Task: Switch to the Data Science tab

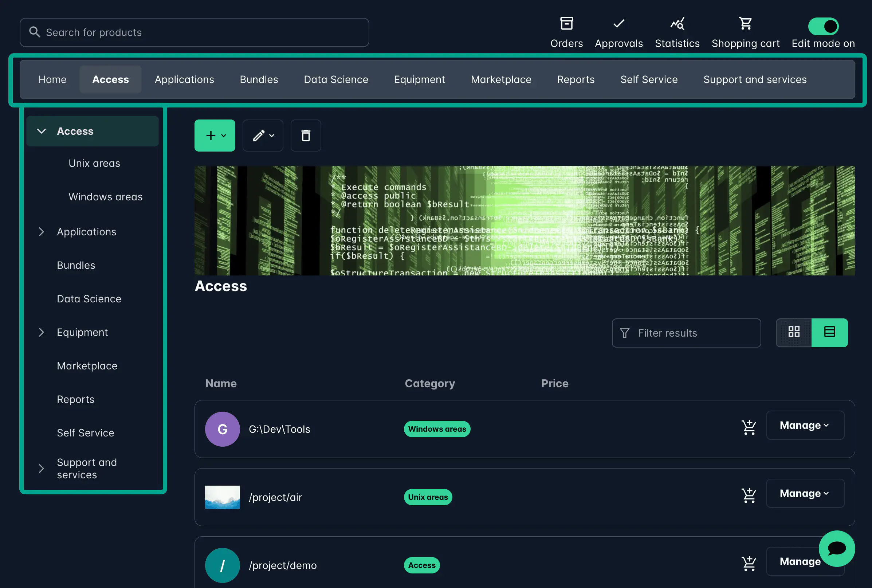Action: 336,79
